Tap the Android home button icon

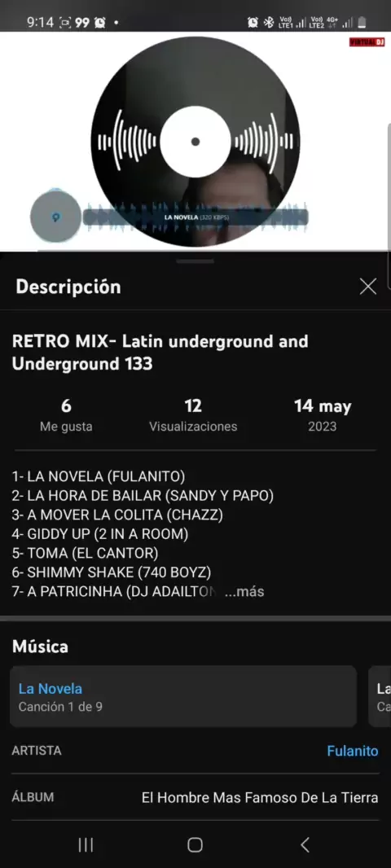point(195,844)
